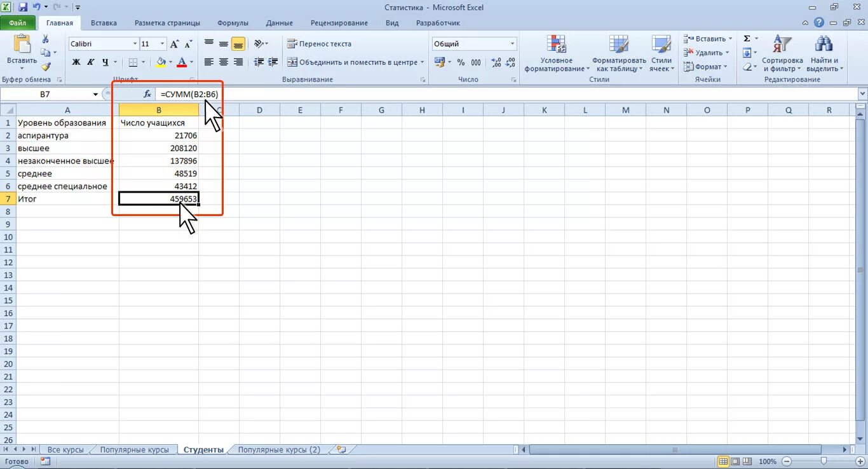Click the macro recording icon in status bar

tap(45, 461)
